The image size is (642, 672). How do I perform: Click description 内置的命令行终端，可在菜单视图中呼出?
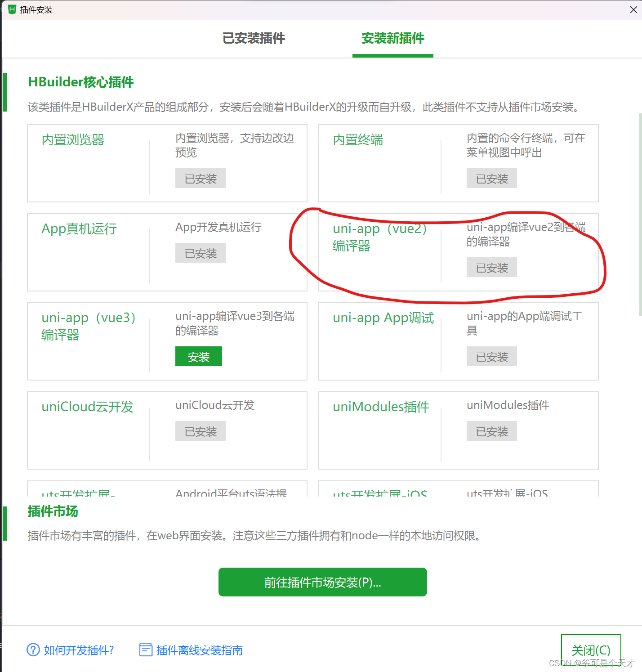click(x=526, y=145)
